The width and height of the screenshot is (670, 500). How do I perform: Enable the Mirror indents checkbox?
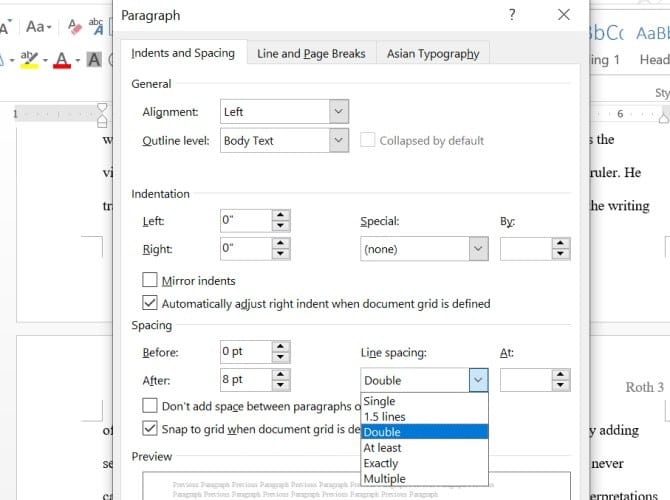point(150,280)
